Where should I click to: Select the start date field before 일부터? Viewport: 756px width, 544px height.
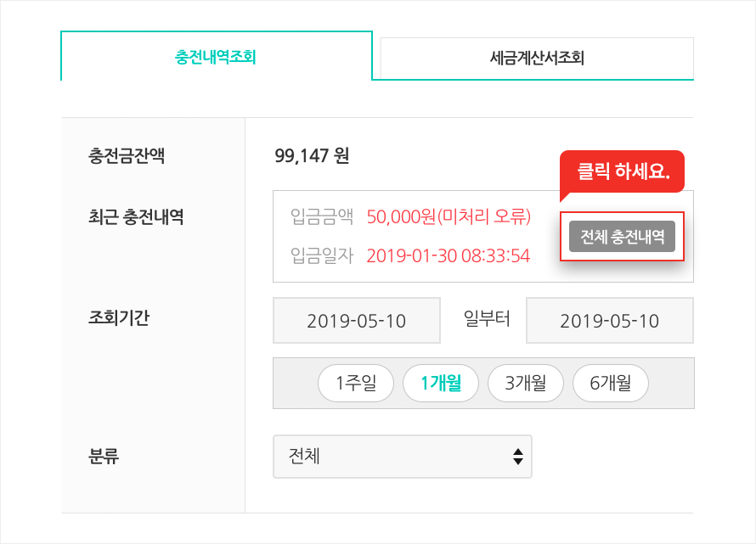357,321
